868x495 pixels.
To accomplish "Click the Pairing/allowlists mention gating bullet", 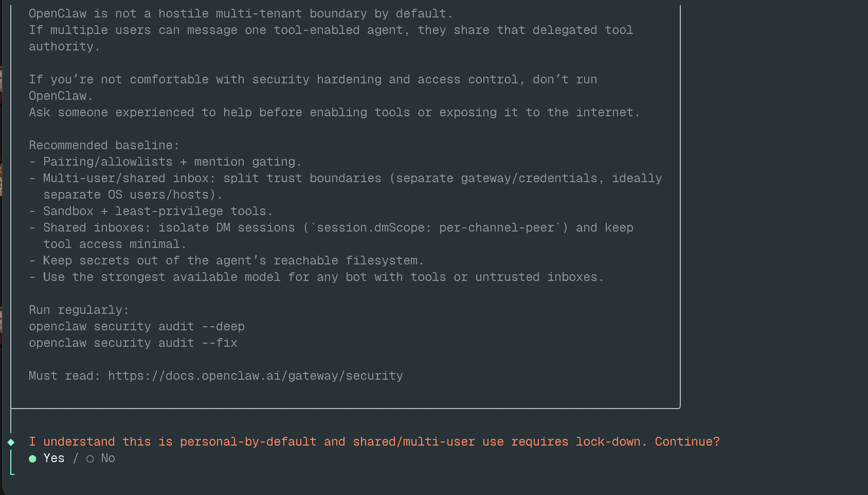I will (172, 162).
